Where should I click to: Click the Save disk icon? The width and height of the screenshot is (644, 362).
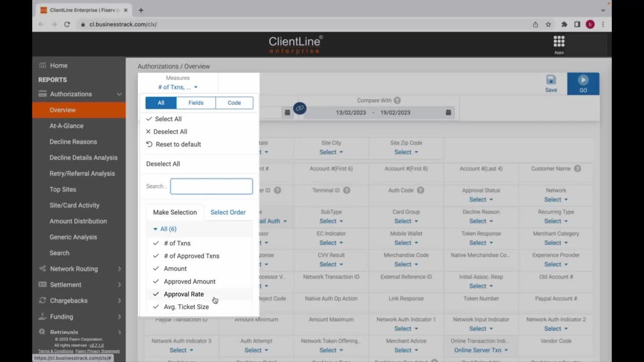(x=551, y=80)
